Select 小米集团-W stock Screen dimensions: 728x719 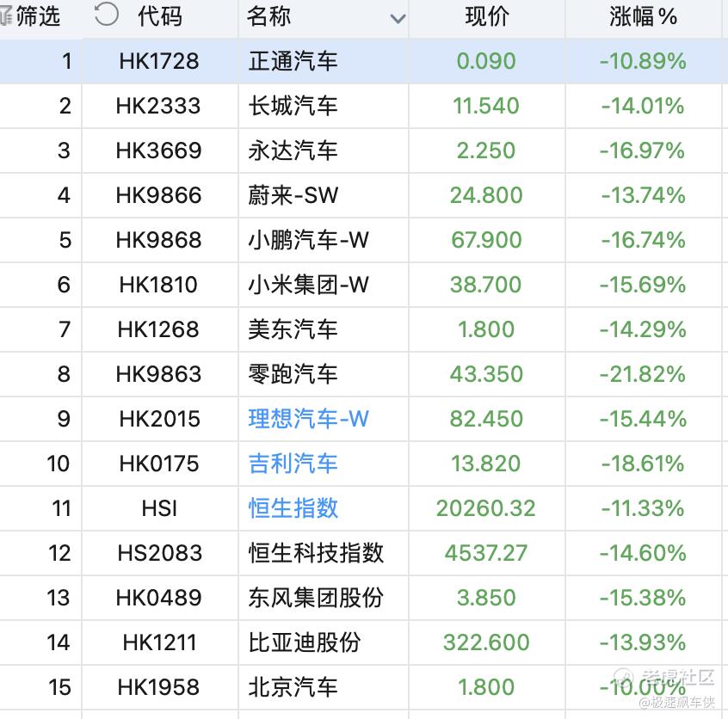click(308, 285)
